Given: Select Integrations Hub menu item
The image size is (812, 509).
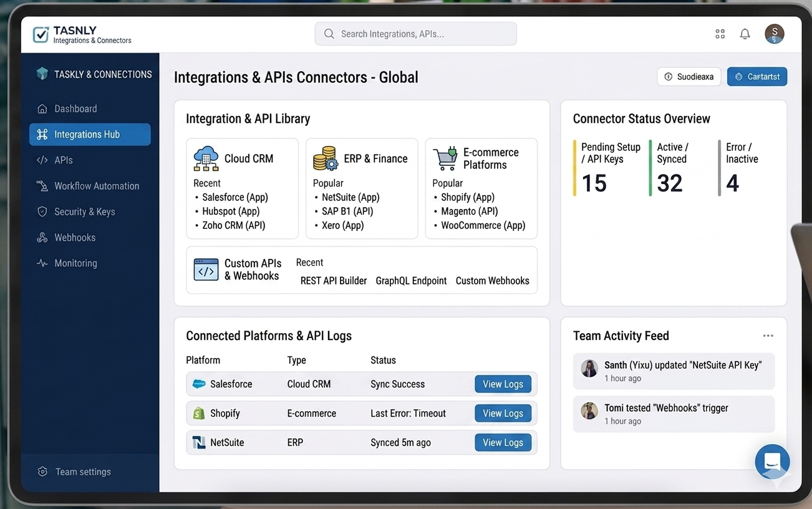Looking at the screenshot, I should point(90,134).
